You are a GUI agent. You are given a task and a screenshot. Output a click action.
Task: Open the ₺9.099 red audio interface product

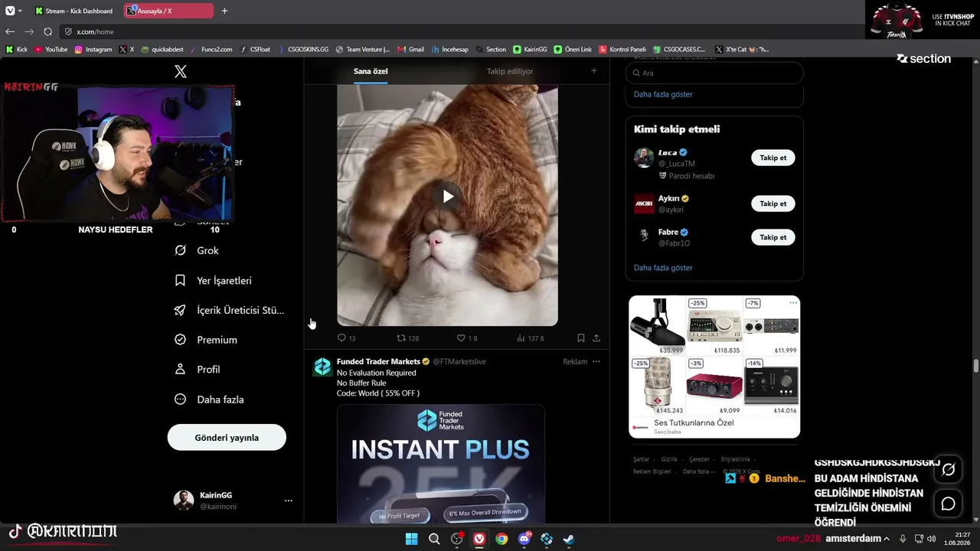pos(714,385)
